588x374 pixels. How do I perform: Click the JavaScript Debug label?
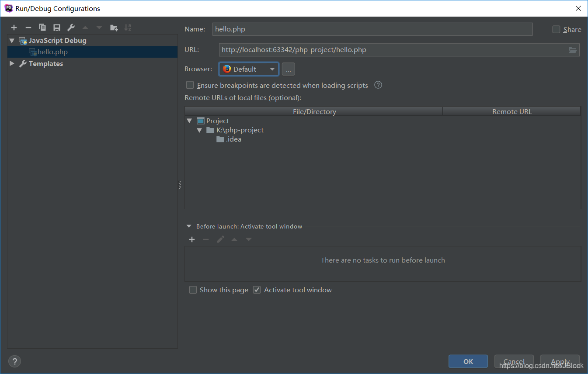pos(57,41)
